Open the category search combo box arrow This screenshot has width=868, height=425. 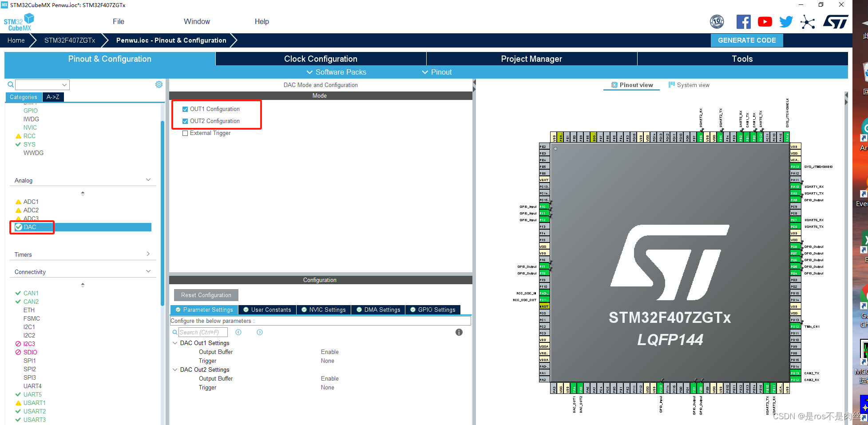click(65, 85)
